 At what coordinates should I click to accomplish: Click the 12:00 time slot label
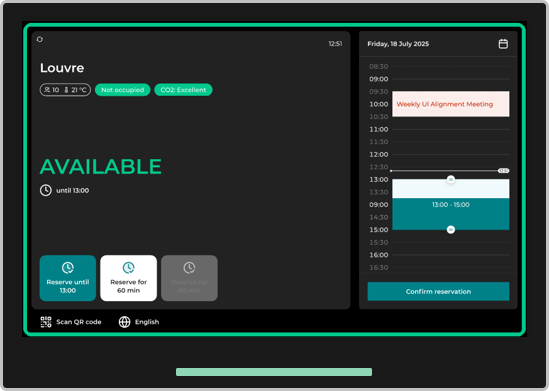[x=378, y=154]
